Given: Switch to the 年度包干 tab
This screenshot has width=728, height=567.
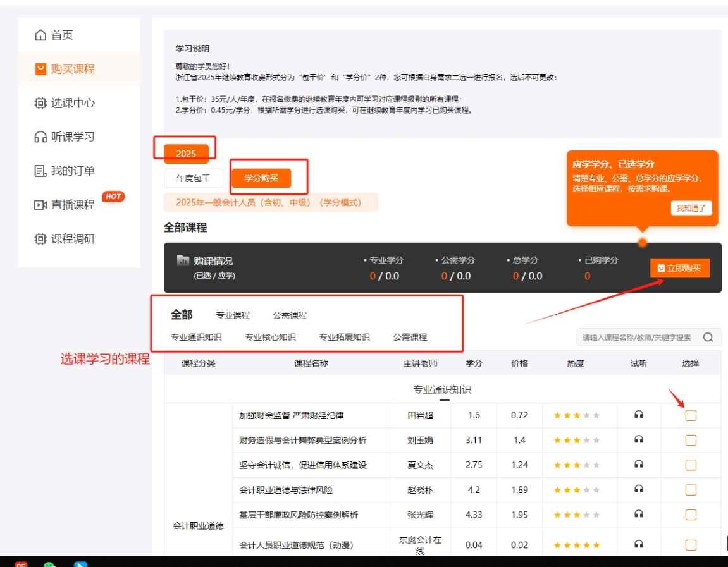Looking at the screenshot, I should (x=193, y=178).
